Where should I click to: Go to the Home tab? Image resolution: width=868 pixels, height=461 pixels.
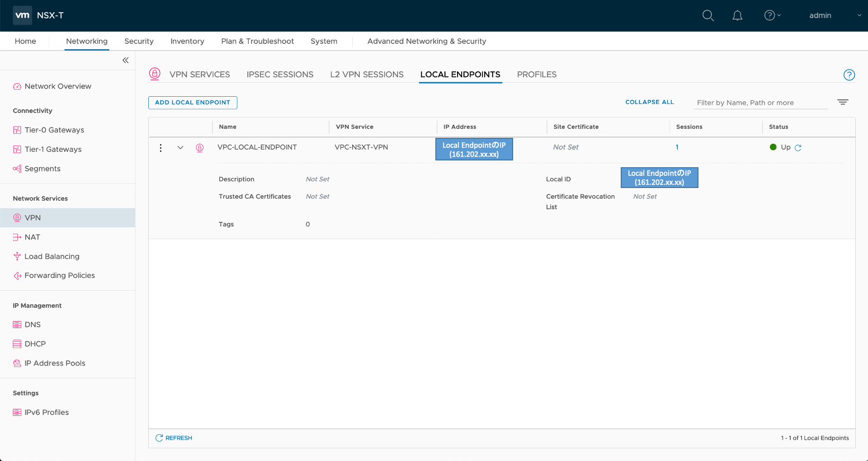pos(25,41)
